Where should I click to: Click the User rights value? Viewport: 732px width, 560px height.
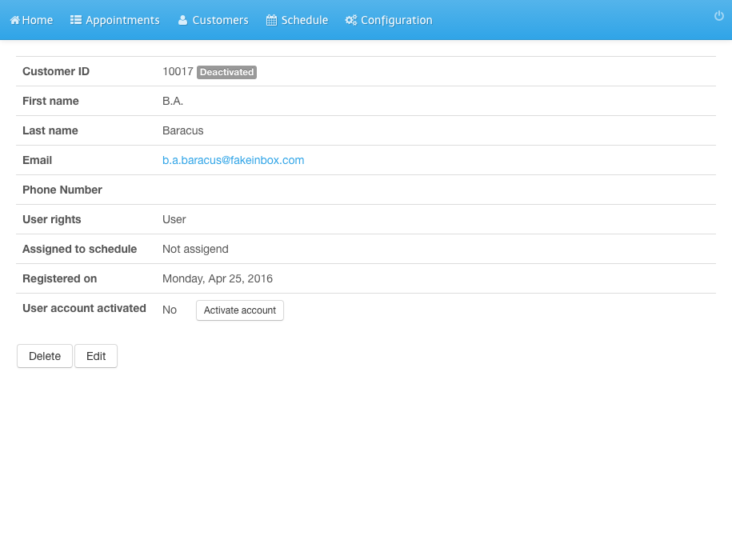tap(174, 219)
